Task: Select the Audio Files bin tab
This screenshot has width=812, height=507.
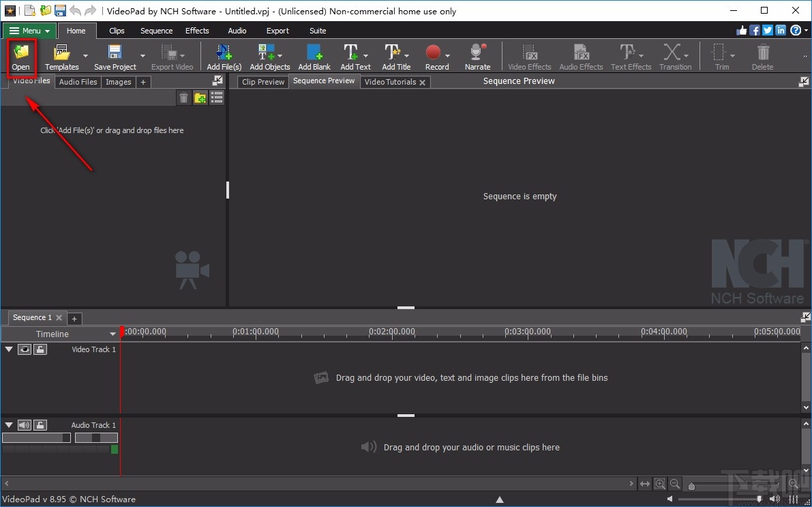Action: point(78,82)
